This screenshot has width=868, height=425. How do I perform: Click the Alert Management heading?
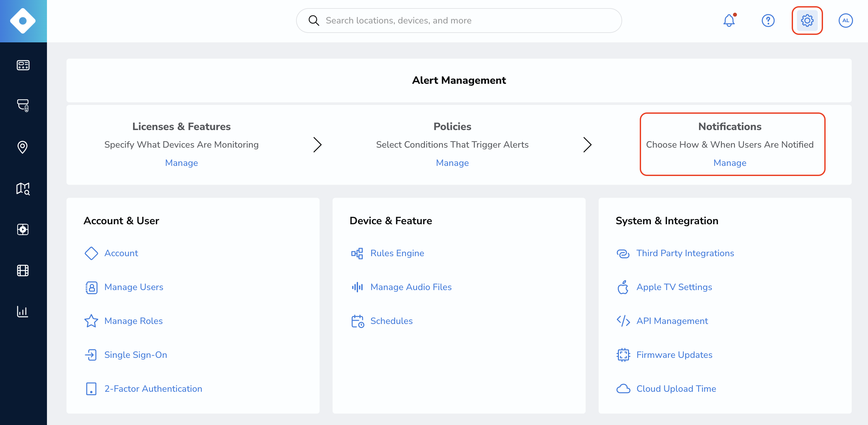point(459,81)
